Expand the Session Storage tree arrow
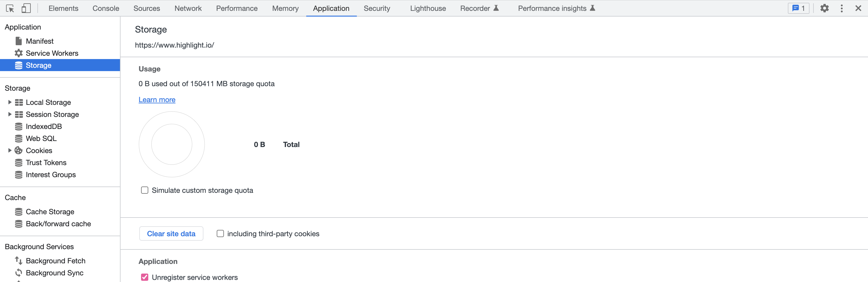The width and height of the screenshot is (868, 282). pyautogui.click(x=10, y=114)
